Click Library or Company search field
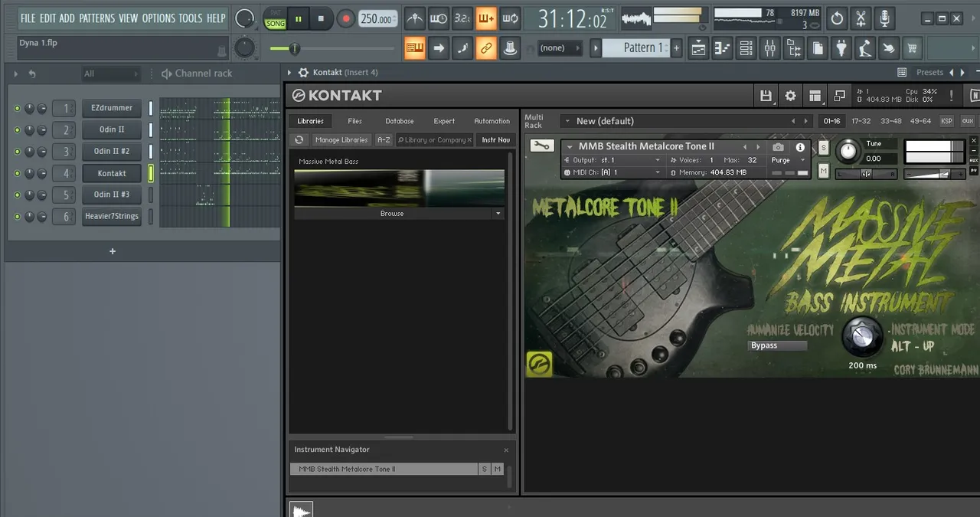The height and width of the screenshot is (517, 980). pyautogui.click(x=434, y=140)
